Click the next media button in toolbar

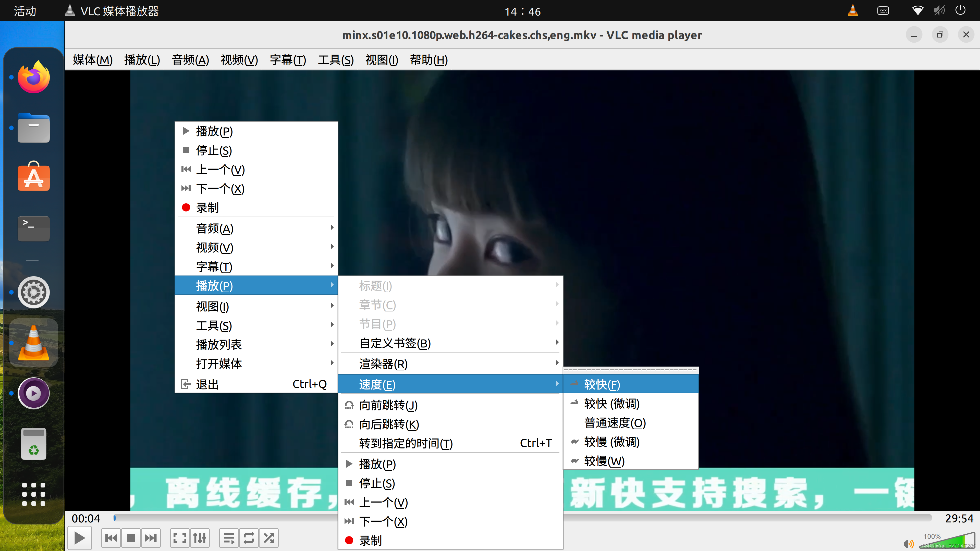pos(151,538)
